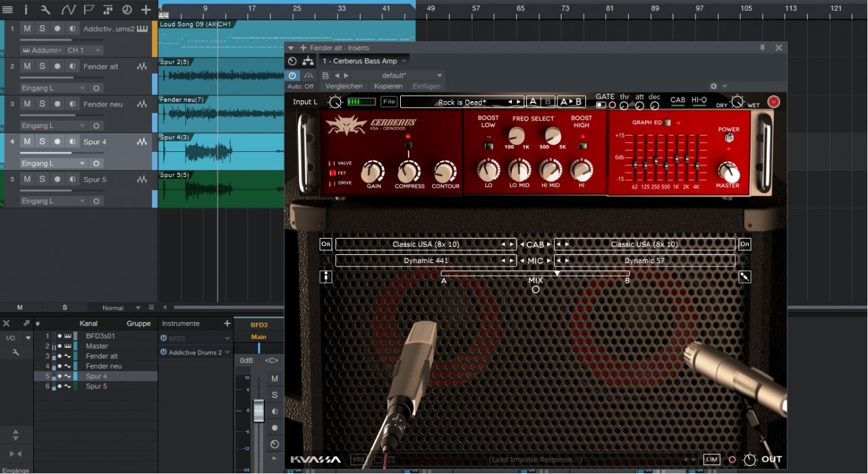868x474 pixels.
Task: Toggle the CAB section switch
Action: [x=677, y=101]
